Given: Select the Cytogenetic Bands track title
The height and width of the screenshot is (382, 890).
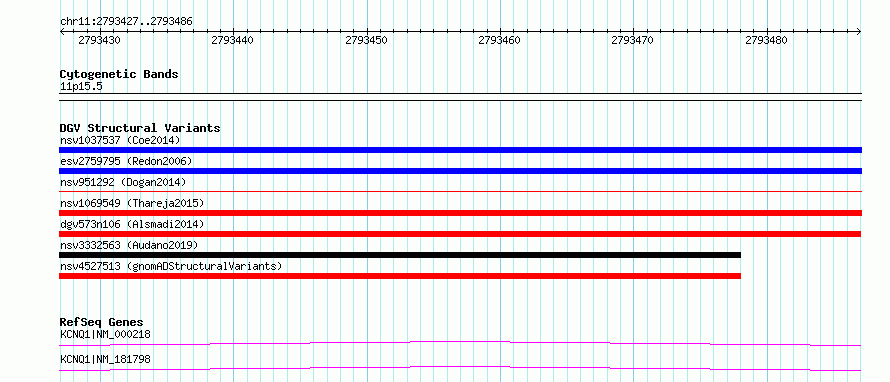Looking at the screenshot, I should (x=119, y=74).
